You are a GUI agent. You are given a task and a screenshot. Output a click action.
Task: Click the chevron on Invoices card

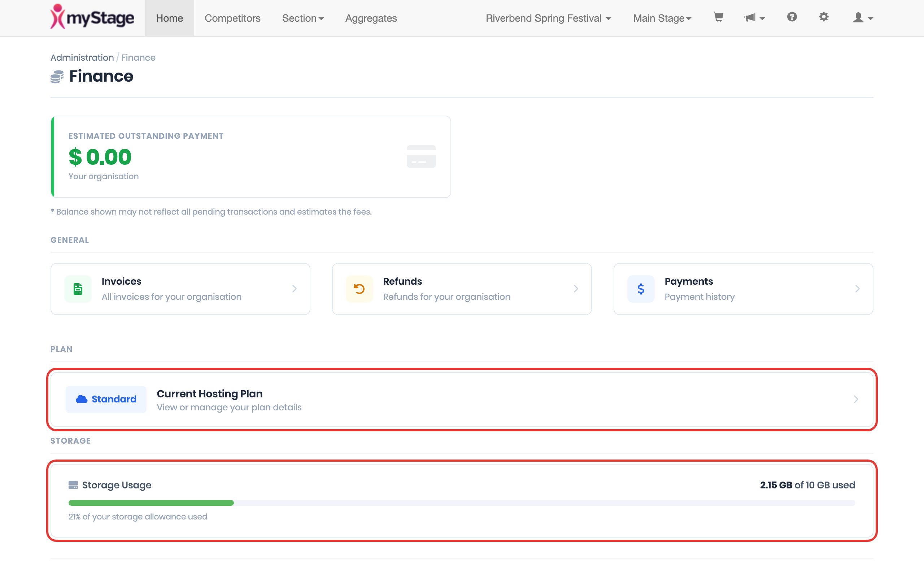[x=295, y=289]
